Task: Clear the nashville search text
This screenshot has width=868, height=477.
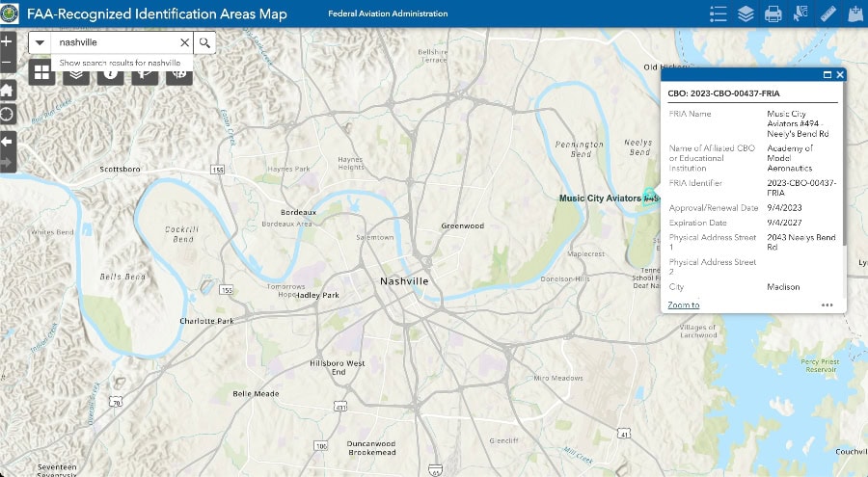Action: (x=184, y=43)
